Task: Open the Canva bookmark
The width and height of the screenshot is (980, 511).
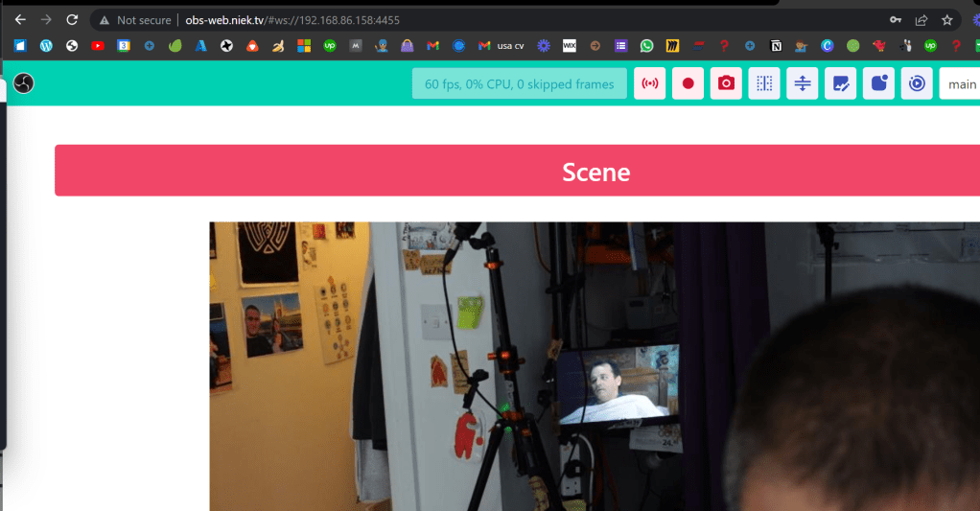Action: click(827, 46)
